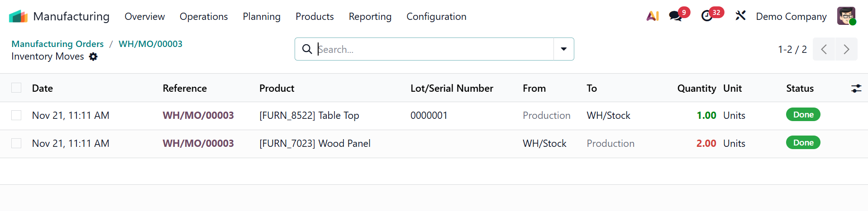The image size is (868, 211).
Task: Click the next page arrow button
Action: [846, 49]
